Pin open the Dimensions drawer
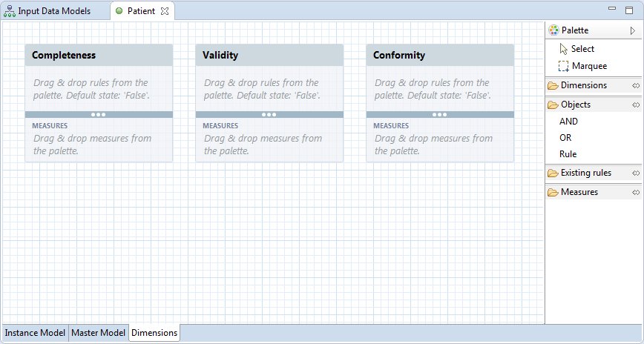 636,85
